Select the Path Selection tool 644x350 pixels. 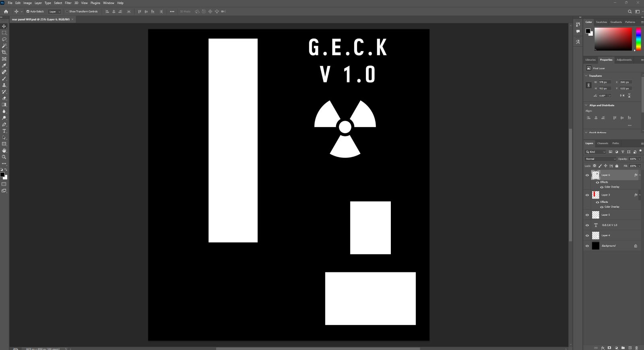(x=4, y=137)
